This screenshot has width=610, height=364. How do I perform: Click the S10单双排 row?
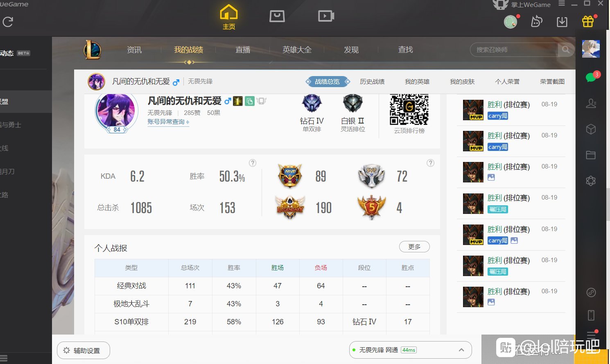pyautogui.click(x=262, y=322)
